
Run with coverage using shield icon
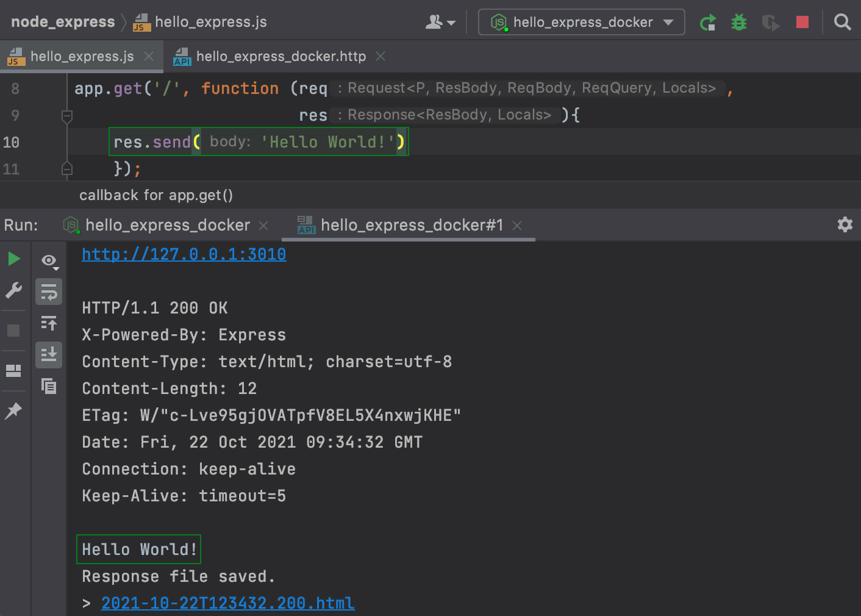click(x=770, y=23)
